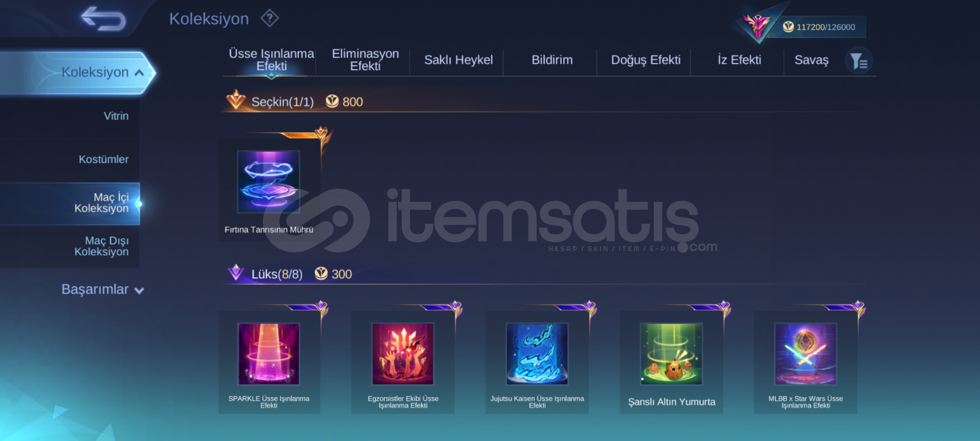Open the filter sort icon
980x441 pixels.
pos(859,61)
